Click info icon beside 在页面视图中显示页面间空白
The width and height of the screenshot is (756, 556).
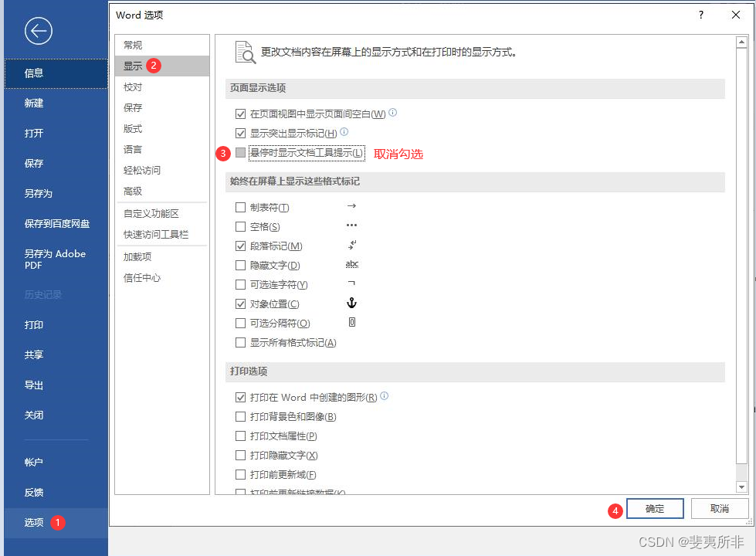tap(393, 112)
